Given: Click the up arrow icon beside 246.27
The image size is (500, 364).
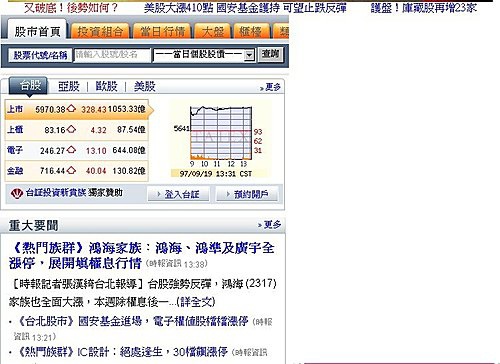Looking at the screenshot, I should (71, 150).
